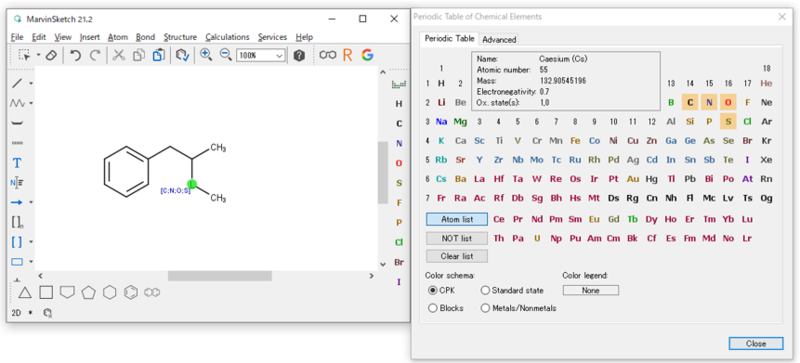Toggle Nitrogen in the periodic table atom list
Image resolution: width=800 pixels, height=363 pixels.
pyautogui.click(x=709, y=103)
